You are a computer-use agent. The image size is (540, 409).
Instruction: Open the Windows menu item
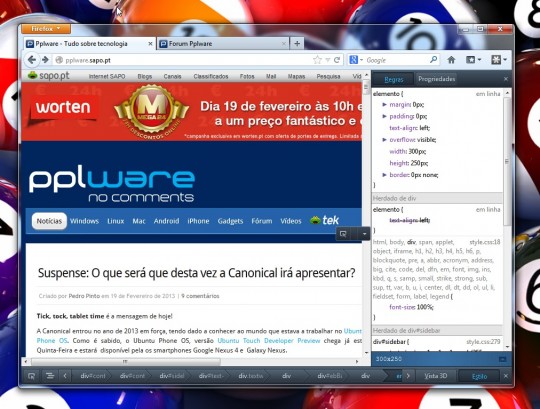pyautogui.click(x=84, y=221)
